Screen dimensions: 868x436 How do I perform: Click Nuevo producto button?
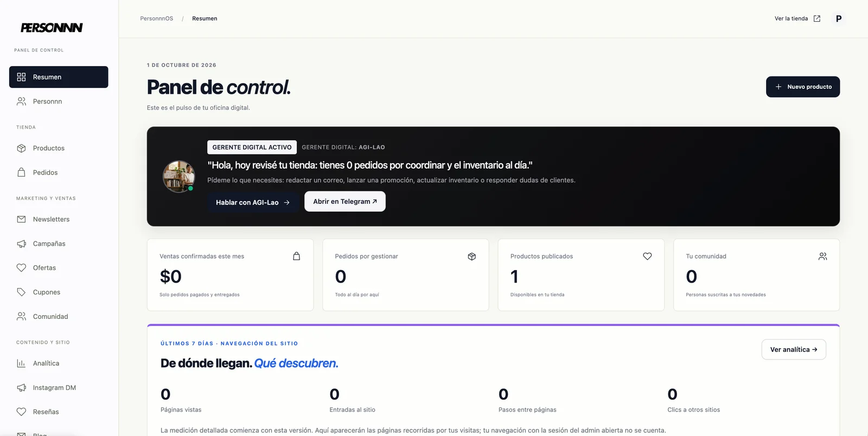tap(803, 87)
